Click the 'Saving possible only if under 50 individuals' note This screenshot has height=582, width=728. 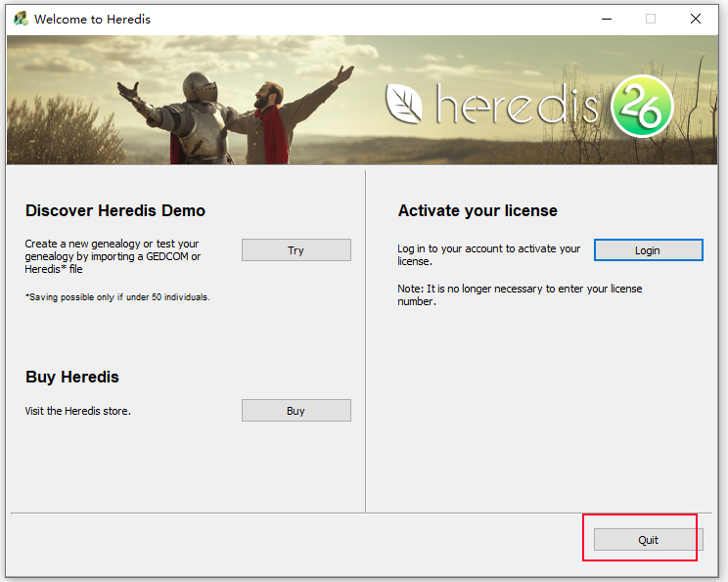pyautogui.click(x=117, y=297)
